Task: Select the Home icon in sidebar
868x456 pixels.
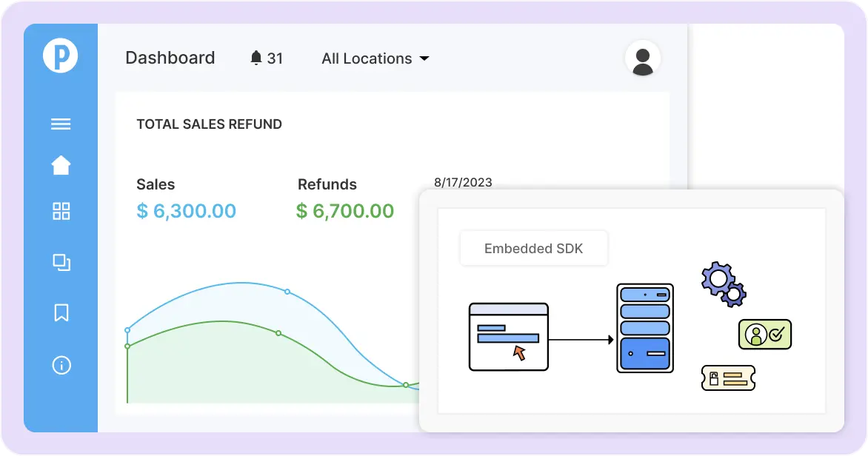Action: (x=60, y=164)
